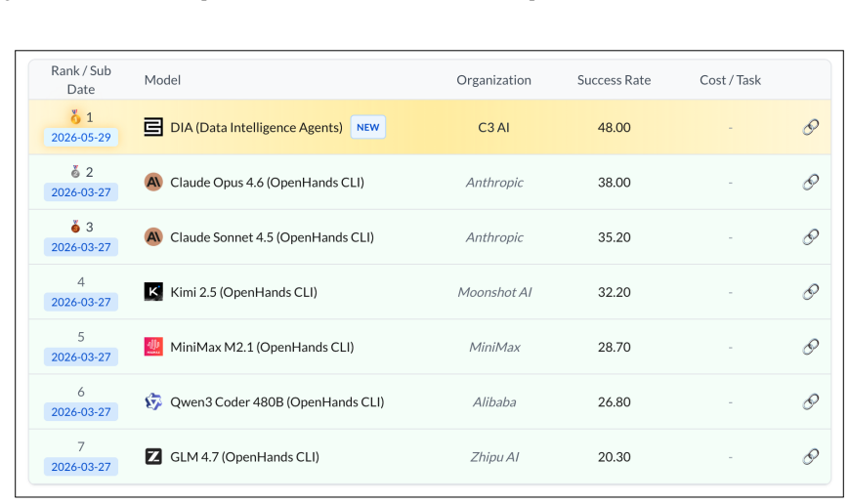Click model name Claude Opus 4.6 (OpenHands CLI)
Screen dimensions: 850x504
(268, 182)
